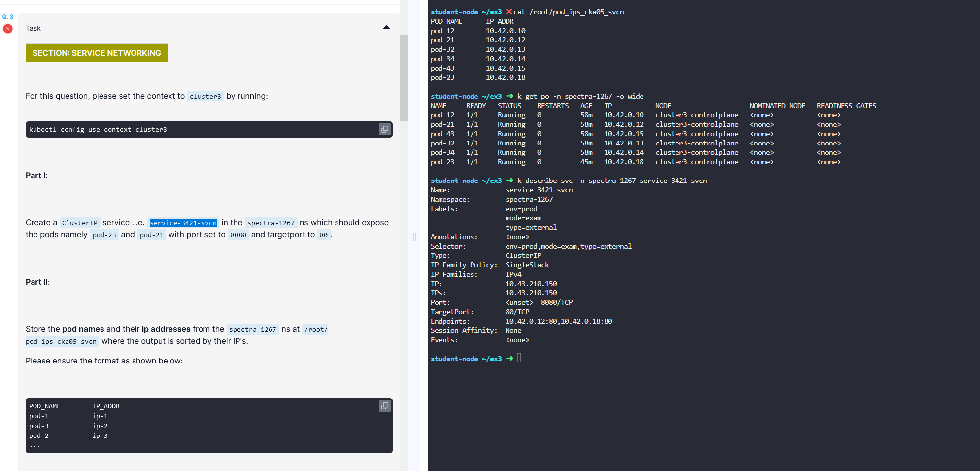The image size is (980, 471).
Task: Copy the kubectl config use-context command
Action: [x=385, y=129]
